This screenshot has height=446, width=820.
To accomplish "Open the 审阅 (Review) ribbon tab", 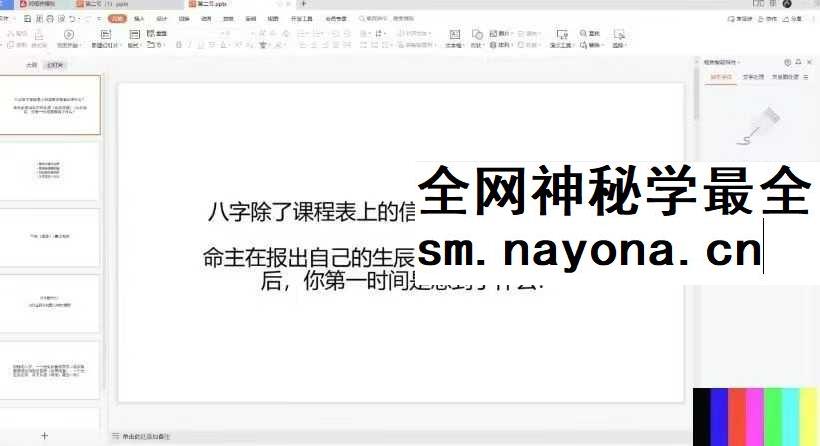I will point(251,19).
